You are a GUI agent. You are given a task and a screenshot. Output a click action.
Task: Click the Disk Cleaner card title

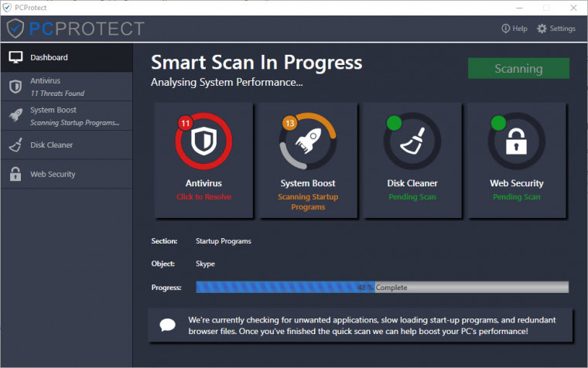coord(412,183)
